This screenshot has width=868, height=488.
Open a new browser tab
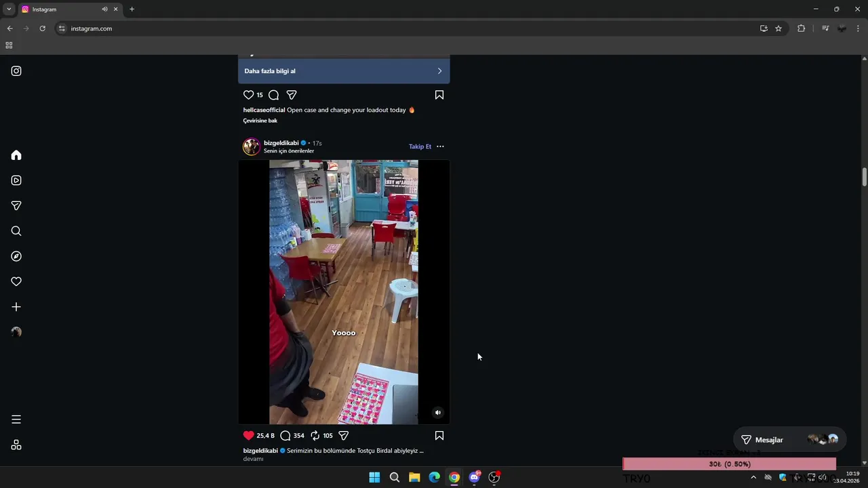[x=132, y=9]
